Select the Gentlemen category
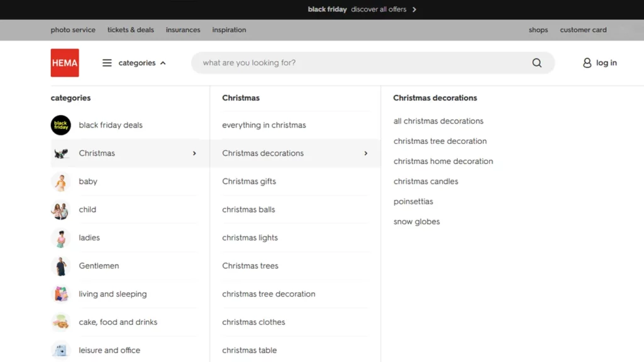 [99, 265]
